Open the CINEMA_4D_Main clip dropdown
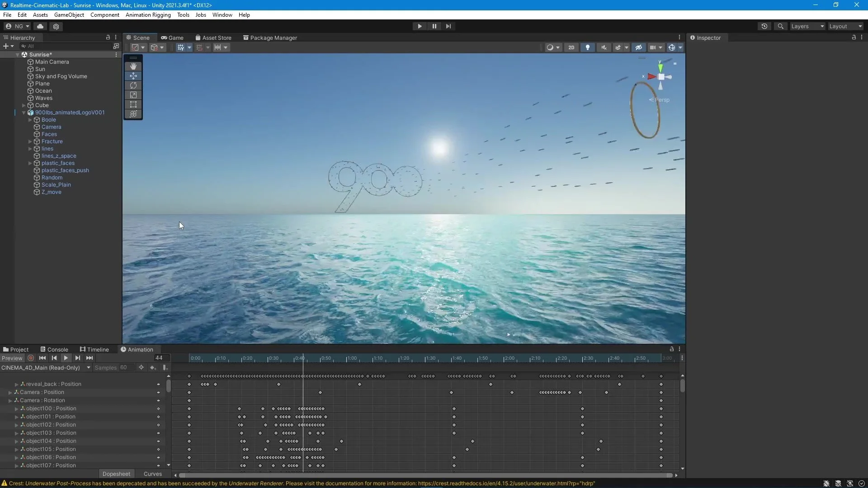 pos(45,368)
